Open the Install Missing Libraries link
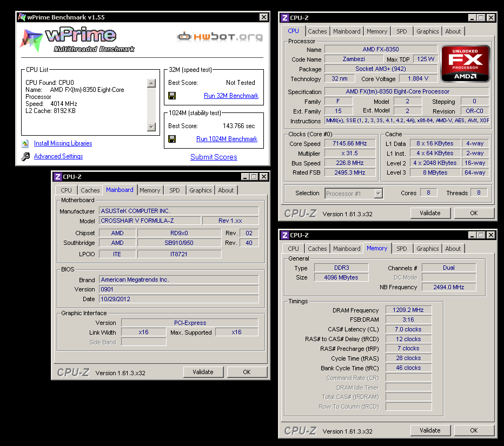Image resolution: width=504 pixels, height=446 pixels. pyautogui.click(x=63, y=143)
